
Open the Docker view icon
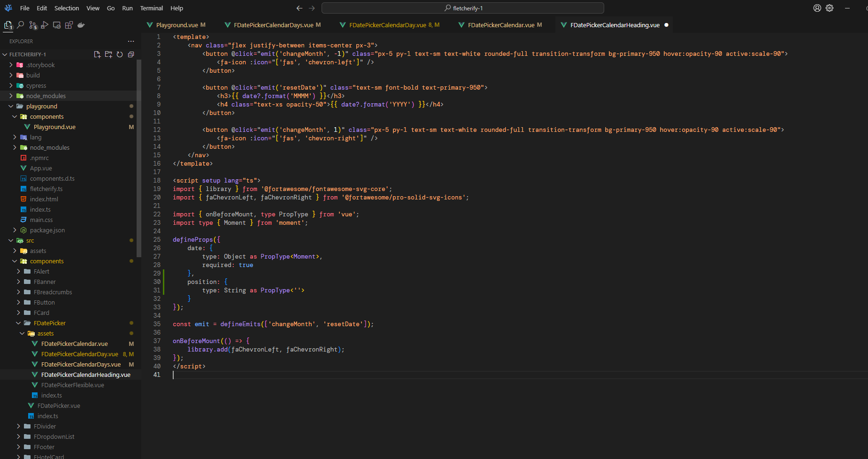(81, 25)
